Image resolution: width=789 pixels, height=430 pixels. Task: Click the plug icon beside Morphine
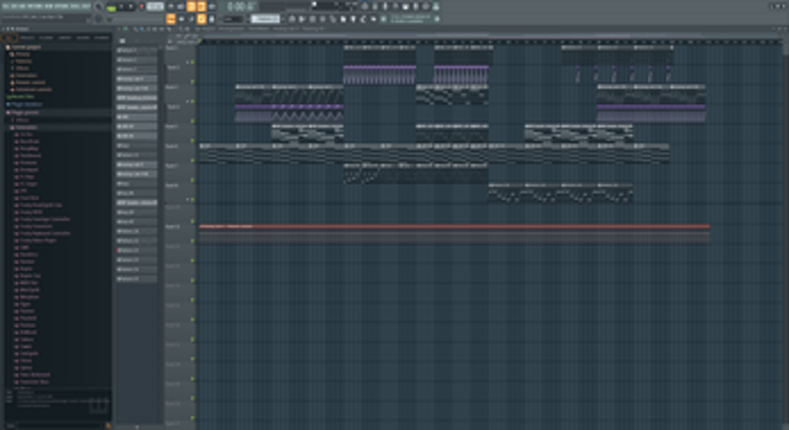[17, 297]
